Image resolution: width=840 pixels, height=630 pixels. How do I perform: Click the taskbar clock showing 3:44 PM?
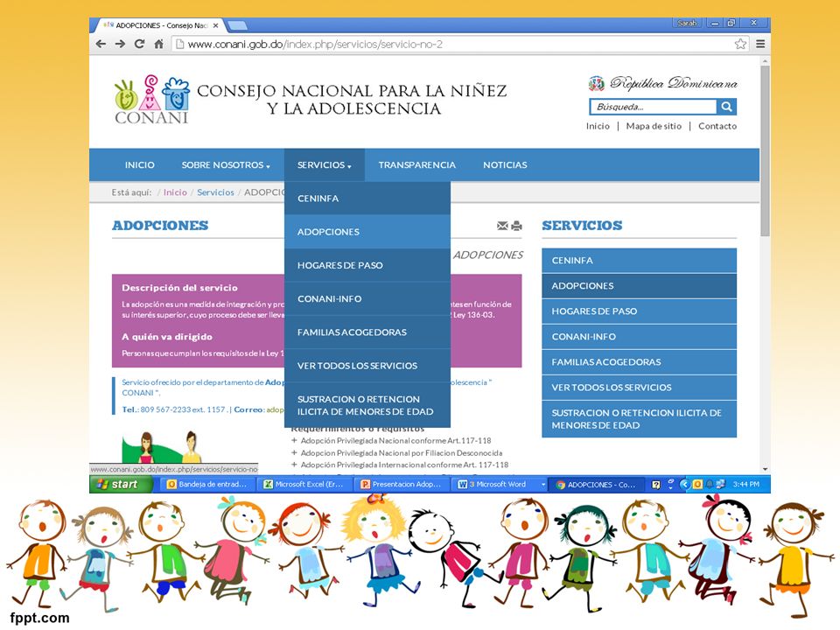[x=746, y=485]
